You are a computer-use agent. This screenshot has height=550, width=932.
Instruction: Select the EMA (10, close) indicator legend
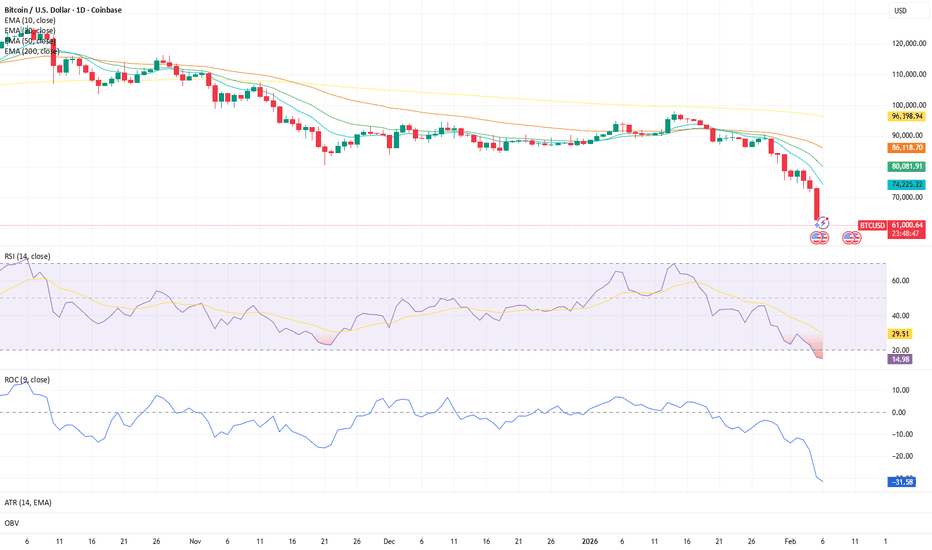pos(30,20)
